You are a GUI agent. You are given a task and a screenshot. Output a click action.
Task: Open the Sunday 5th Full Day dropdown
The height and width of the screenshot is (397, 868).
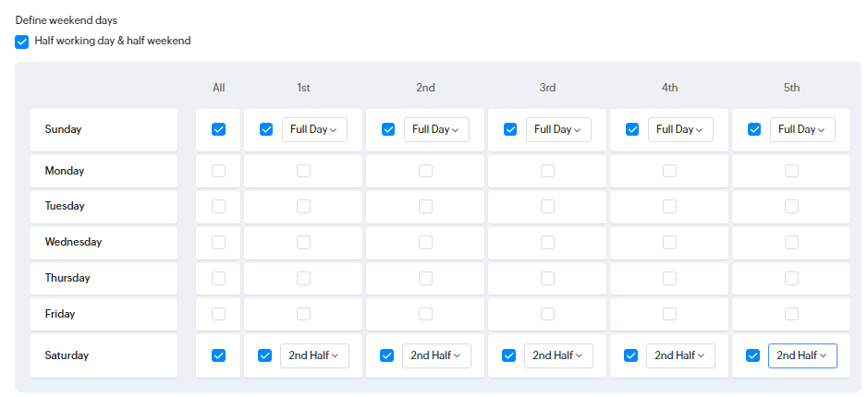802,129
